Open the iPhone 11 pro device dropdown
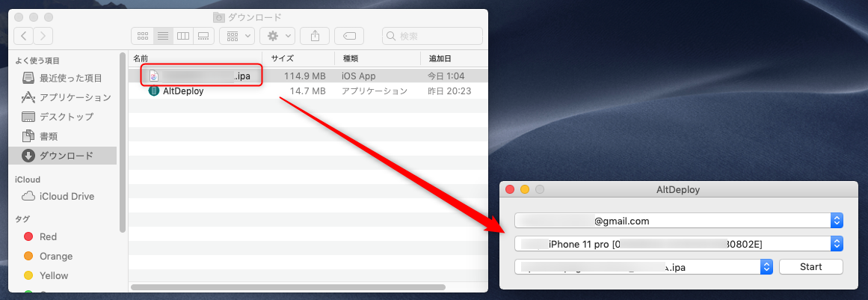The width and height of the screenshot is (868, 300). 679,244
